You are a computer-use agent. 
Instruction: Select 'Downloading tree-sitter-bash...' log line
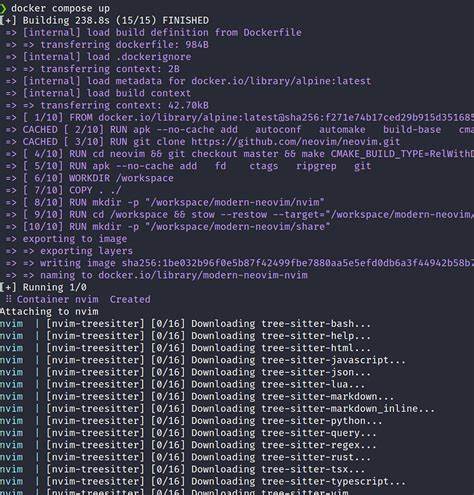tap(185, 324)
